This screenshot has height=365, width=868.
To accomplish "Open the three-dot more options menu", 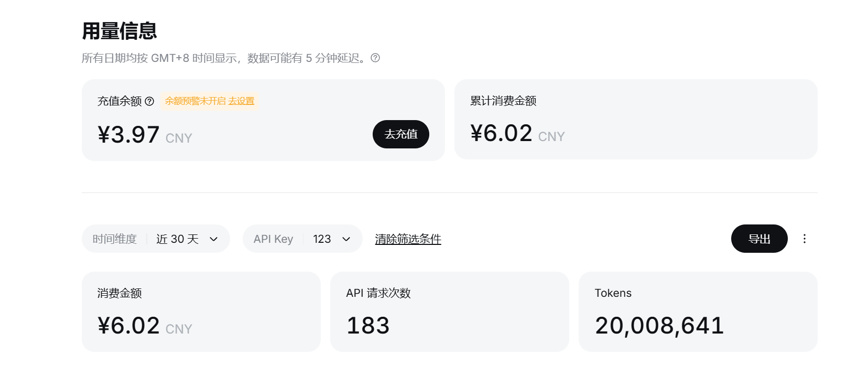I will [x=805, y=239].
